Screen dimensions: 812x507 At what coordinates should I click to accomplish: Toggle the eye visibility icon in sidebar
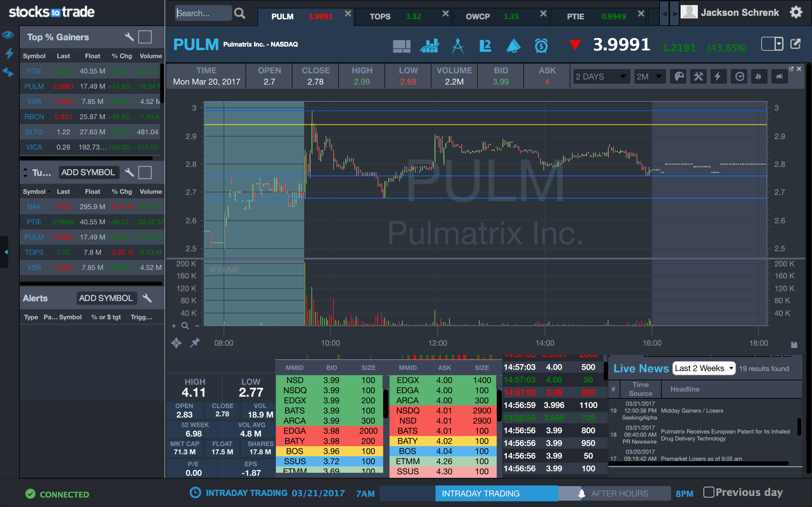(8, 35)
